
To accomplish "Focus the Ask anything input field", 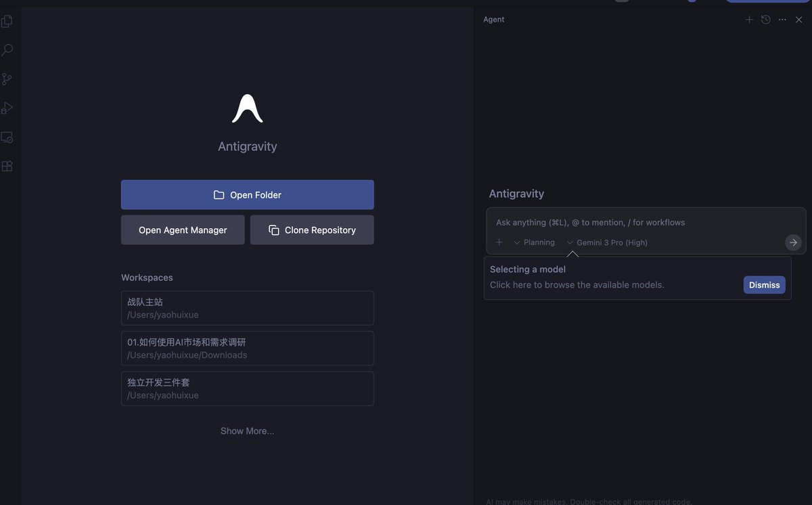I will pos(646,223).
